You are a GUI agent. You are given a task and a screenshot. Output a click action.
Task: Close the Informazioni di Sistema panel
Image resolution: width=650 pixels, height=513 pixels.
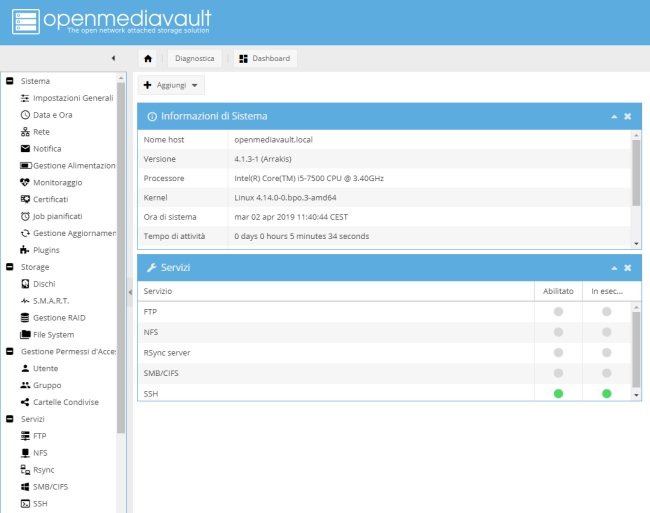click(x=628, y=116)
